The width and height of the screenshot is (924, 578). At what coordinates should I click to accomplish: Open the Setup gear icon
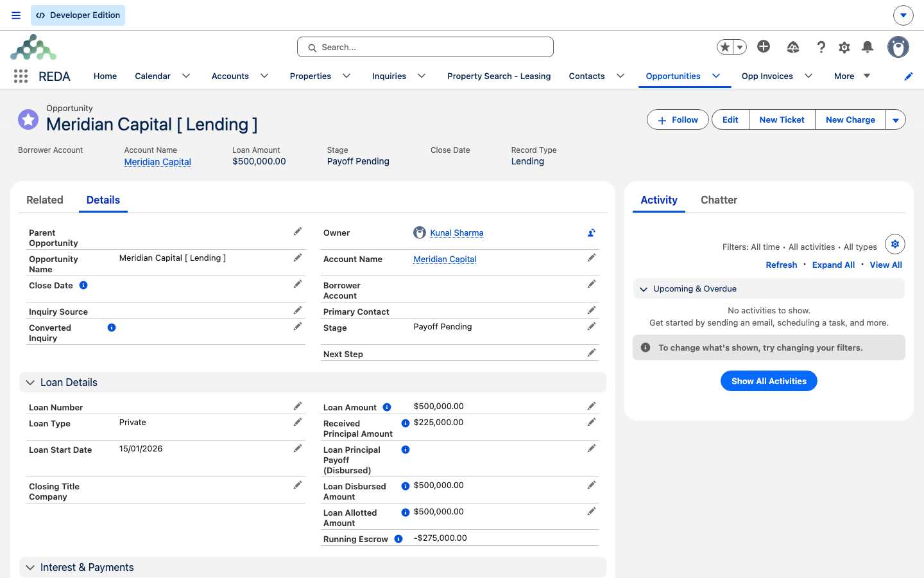tap(844, 47)
